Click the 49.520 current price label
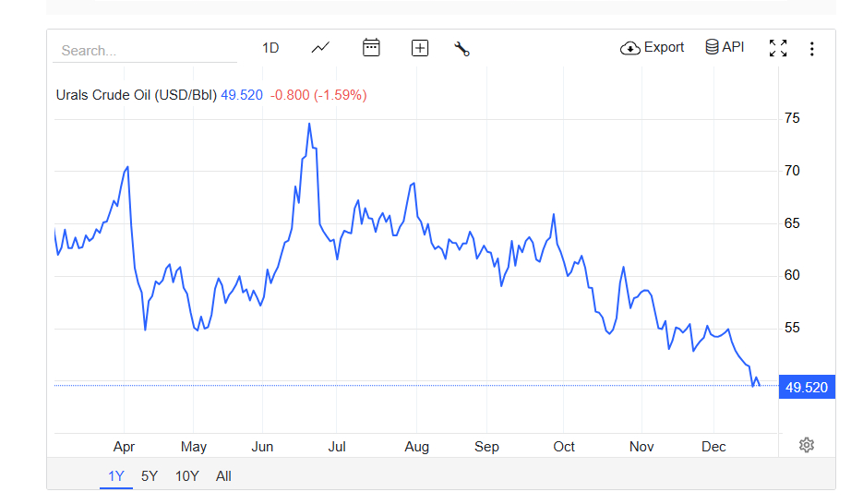Screen dimensions: 851x504 pos(807,388)
